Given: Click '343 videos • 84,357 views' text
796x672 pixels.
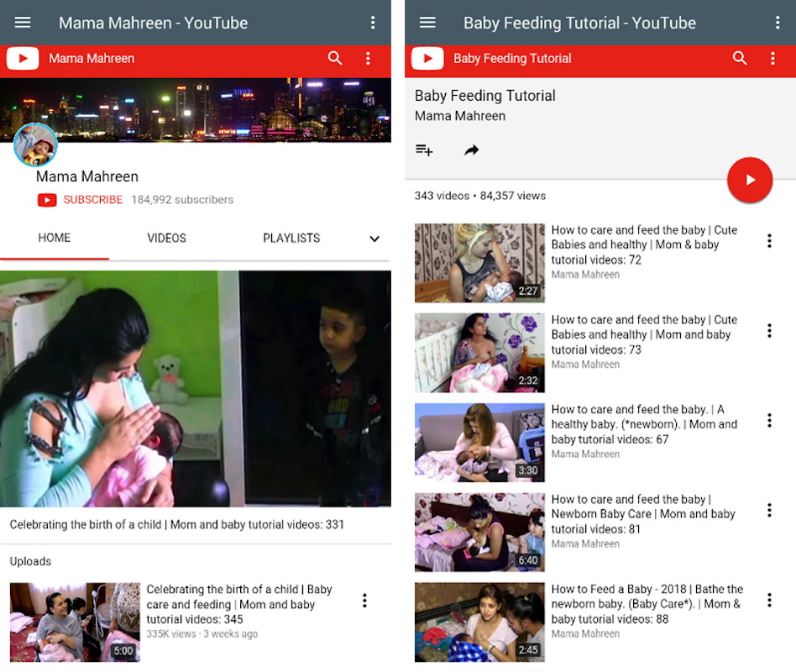Looking at the screenshot, I should pos(479,196).
